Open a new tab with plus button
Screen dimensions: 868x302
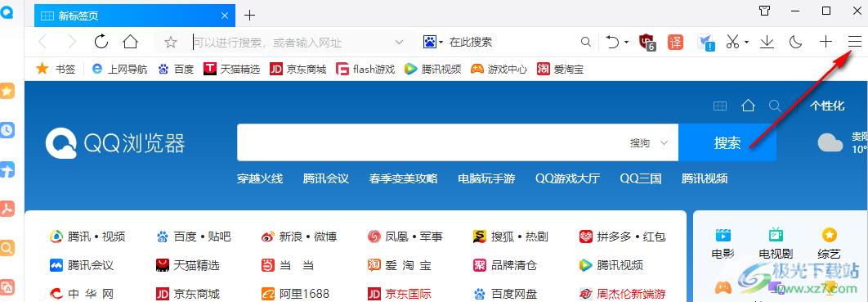point(249,16)
